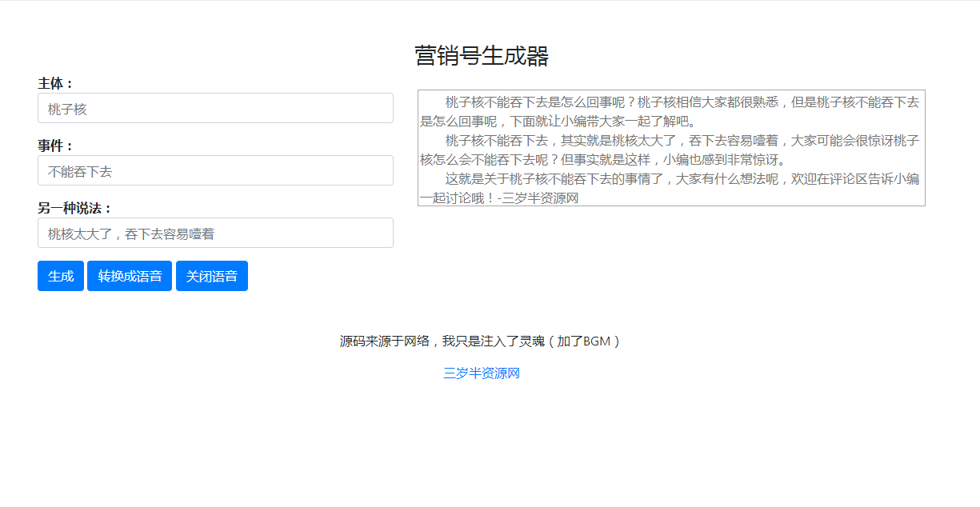Click 一起讨论哦 in the last output line
Image resolution: width=980 pixels, height=507 pixels.
pyautogui.click(x=458, y=198)
